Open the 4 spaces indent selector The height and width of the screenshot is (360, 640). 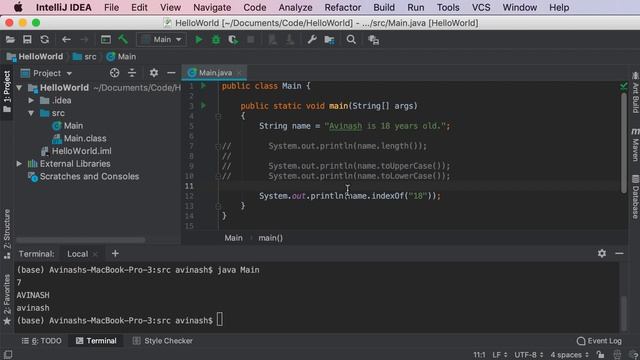pyautogui.click(x=569, y=355)
